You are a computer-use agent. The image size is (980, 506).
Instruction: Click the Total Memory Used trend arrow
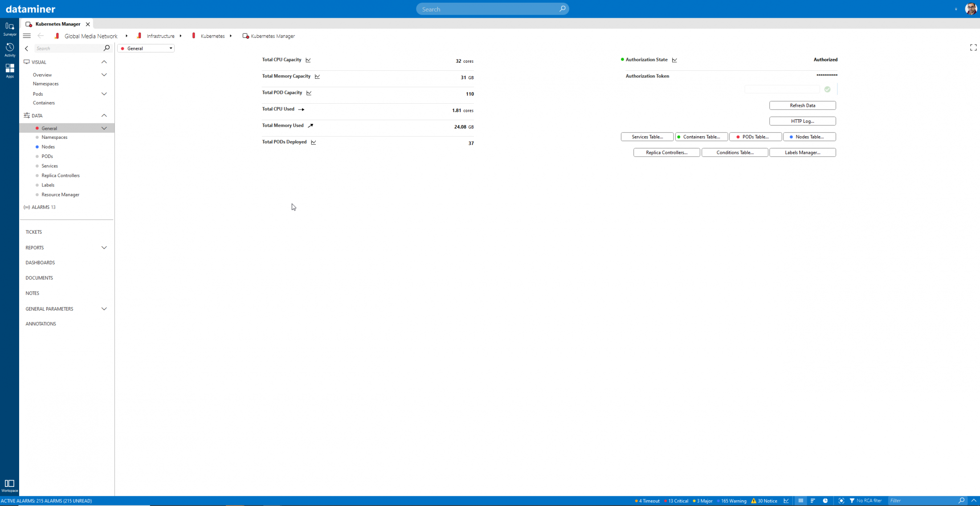point(310,126)
